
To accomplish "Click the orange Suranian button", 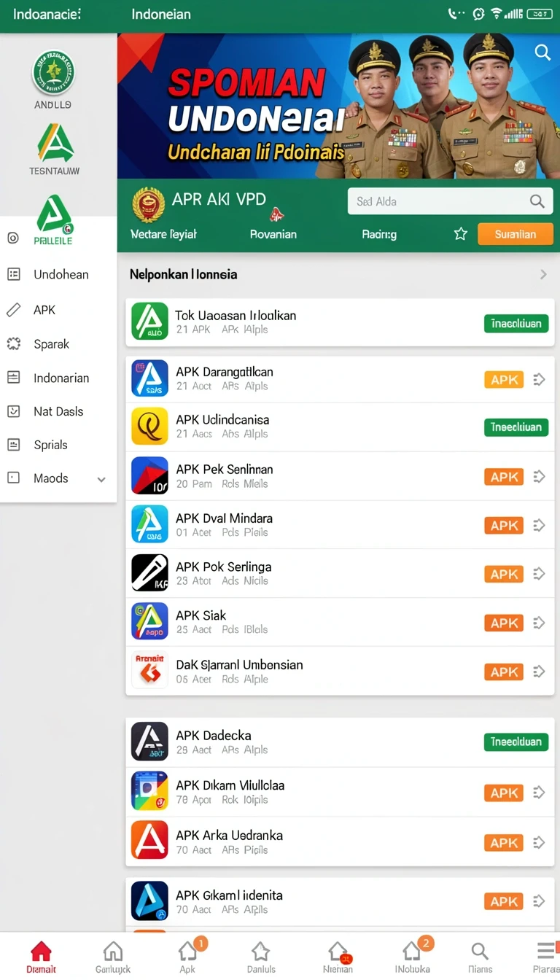I will tap(516, 234).
